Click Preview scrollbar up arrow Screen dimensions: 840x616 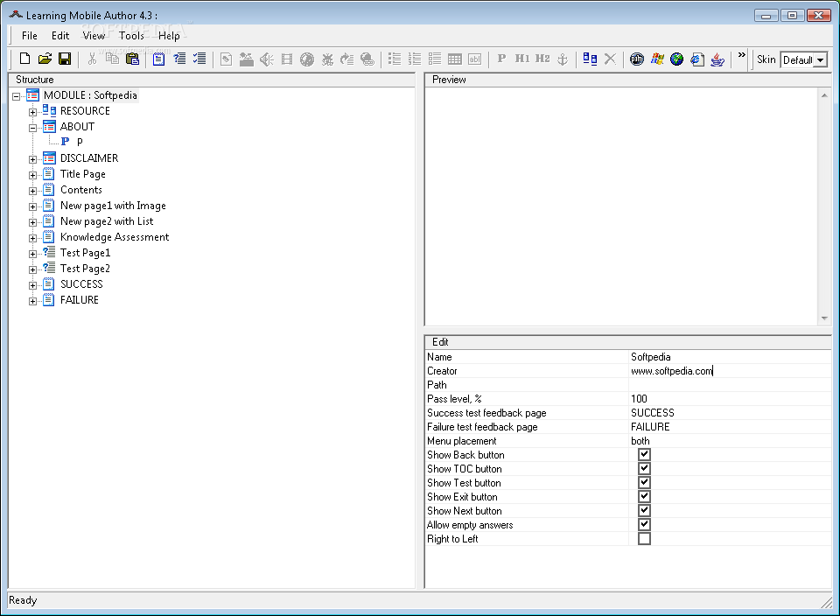(x=824, y=95)
